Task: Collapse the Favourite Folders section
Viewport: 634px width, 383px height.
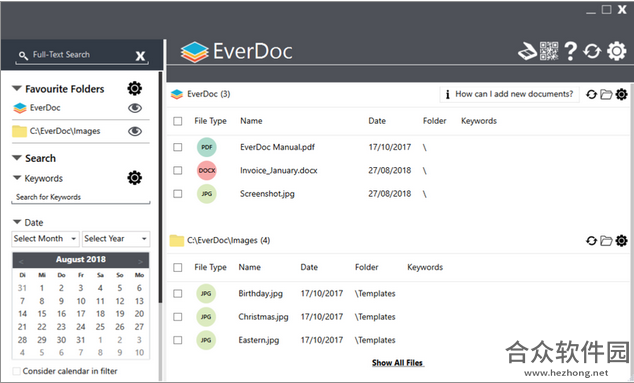Action: (17, 88)
